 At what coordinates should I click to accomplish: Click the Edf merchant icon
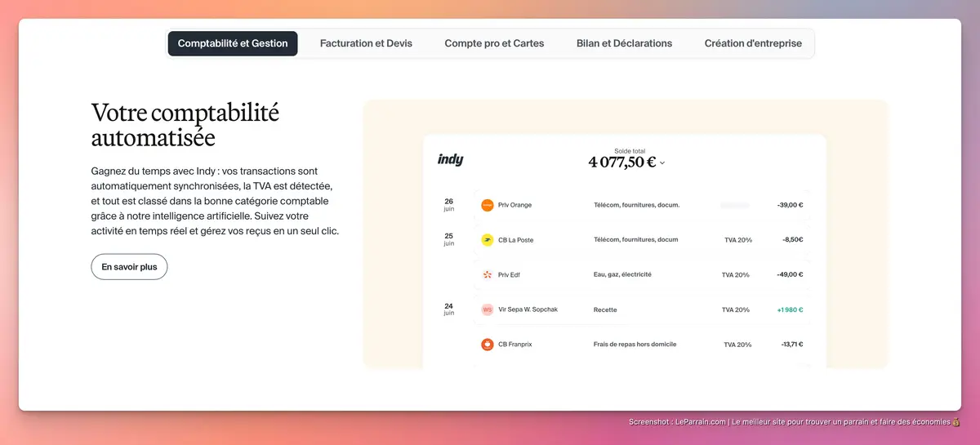(x=488, y=274)
